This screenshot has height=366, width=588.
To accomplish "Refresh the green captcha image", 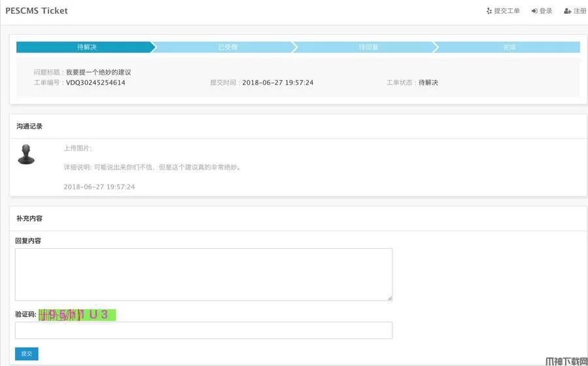I will [77, 315].
